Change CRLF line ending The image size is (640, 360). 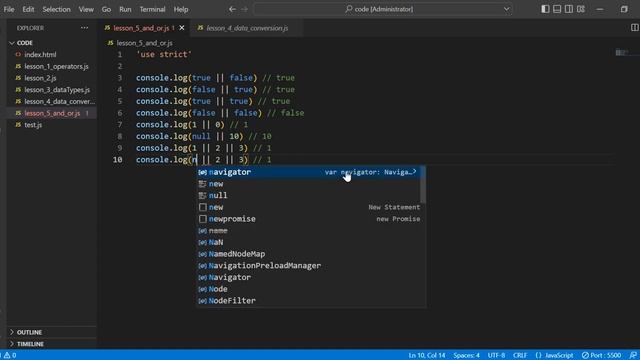click(x=520, y=355)
